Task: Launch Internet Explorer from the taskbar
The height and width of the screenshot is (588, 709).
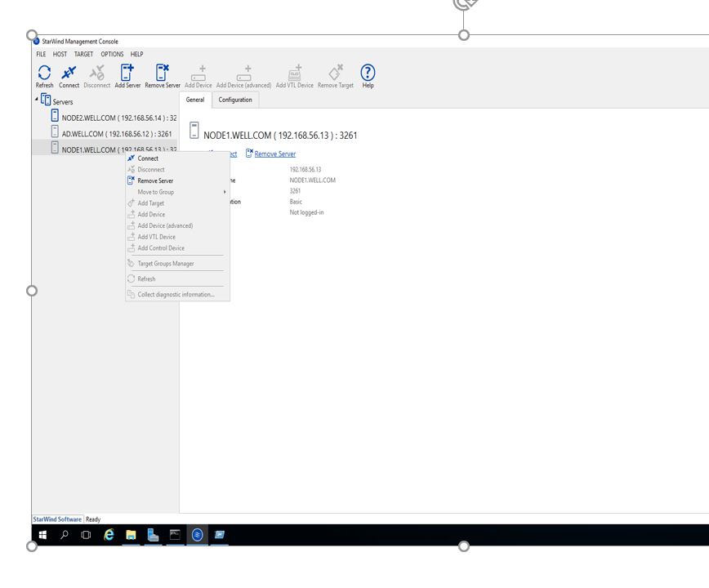Action: point(109,535)
